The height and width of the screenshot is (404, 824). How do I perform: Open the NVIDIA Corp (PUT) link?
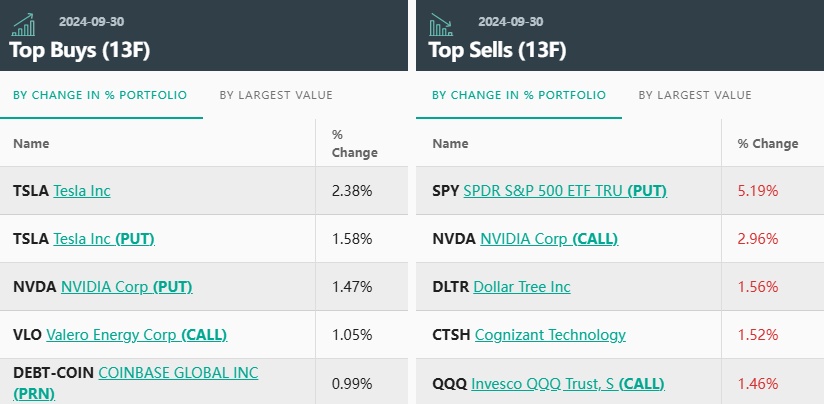(126, 286)
